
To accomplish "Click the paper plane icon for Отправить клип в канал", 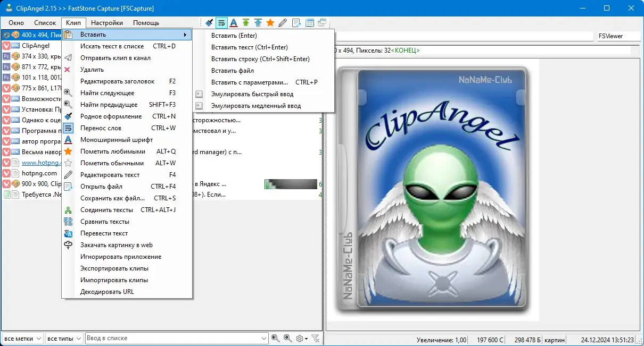I will pyautogui.click(x=68, y=58).
